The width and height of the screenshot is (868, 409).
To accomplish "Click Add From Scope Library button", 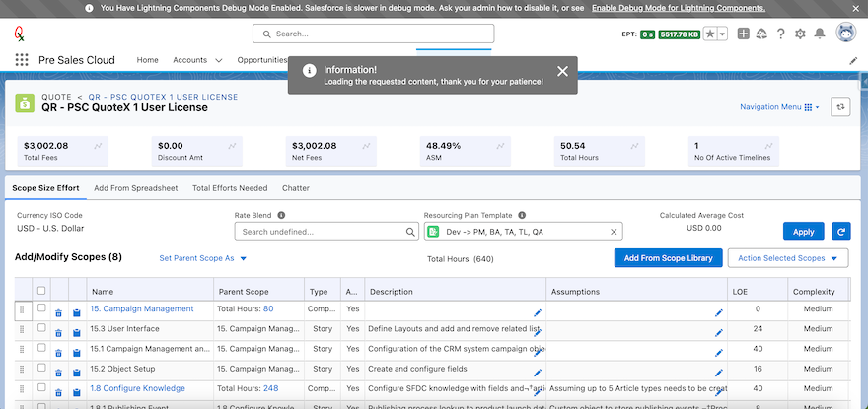I will click(x=668, y=258).
